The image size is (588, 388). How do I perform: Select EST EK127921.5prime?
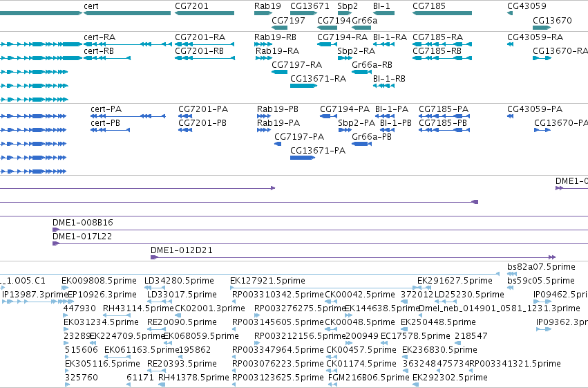point(268,281)
